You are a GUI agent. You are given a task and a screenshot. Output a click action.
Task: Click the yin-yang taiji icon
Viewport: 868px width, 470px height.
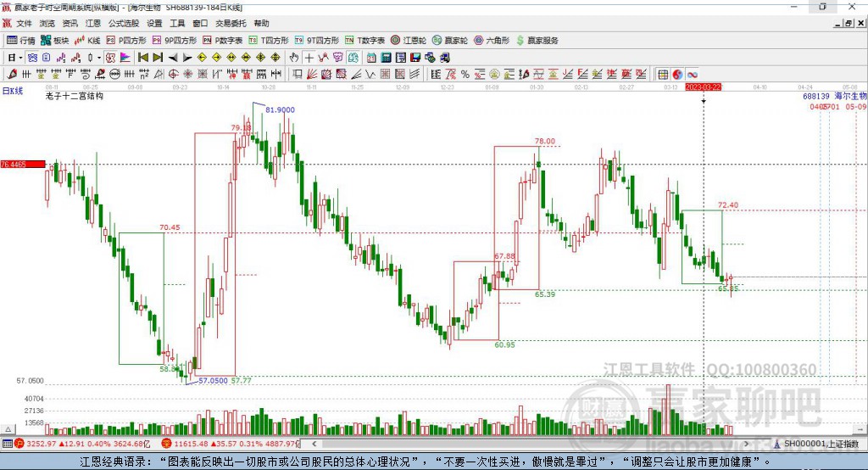[677, 75]
